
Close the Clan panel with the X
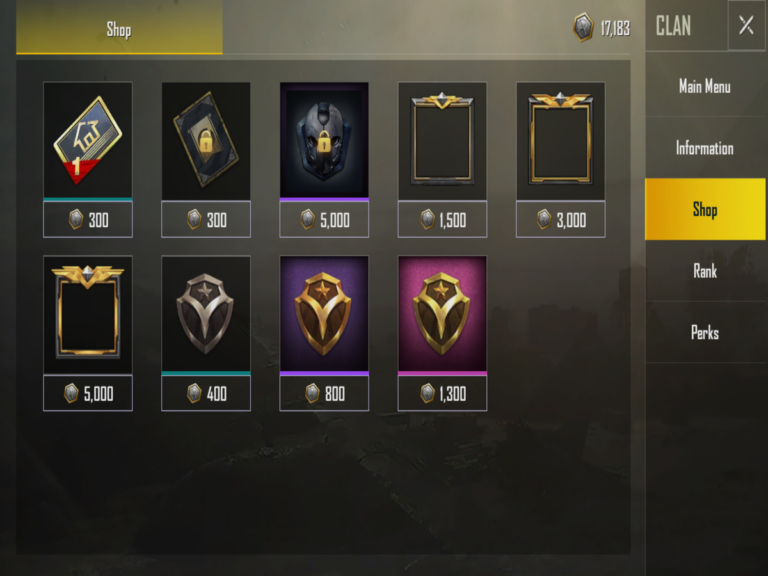point(746,25)
